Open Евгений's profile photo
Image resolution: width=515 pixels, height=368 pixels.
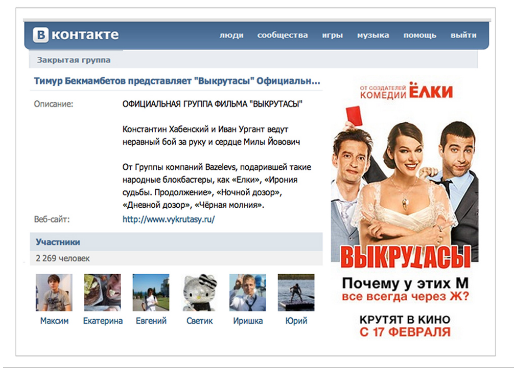[151, 292]
